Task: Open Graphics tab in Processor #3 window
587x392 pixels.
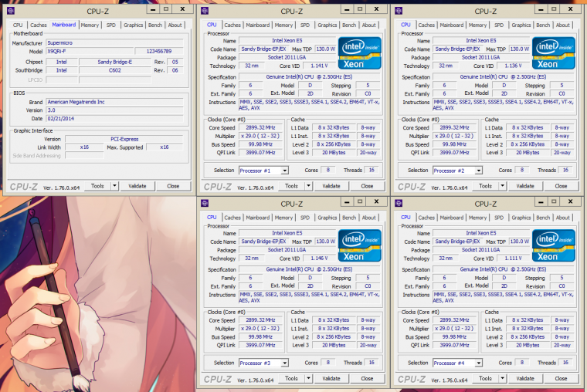Action: (x=327, y=218)
